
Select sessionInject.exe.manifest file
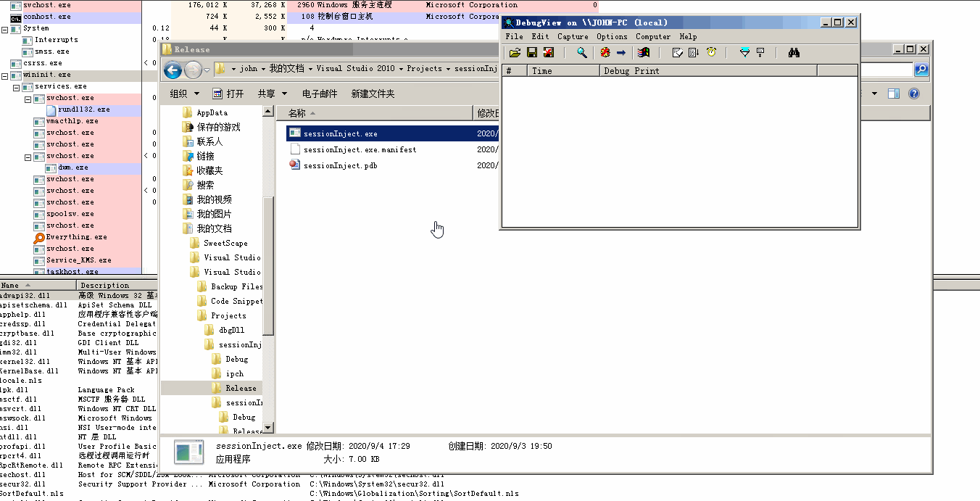[x=360, y=149]
